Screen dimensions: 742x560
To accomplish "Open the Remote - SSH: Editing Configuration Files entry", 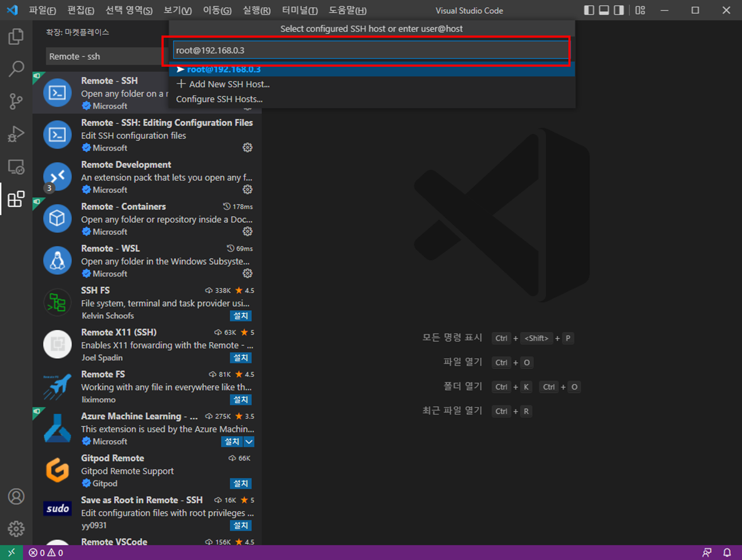I will tap(147, 135).
